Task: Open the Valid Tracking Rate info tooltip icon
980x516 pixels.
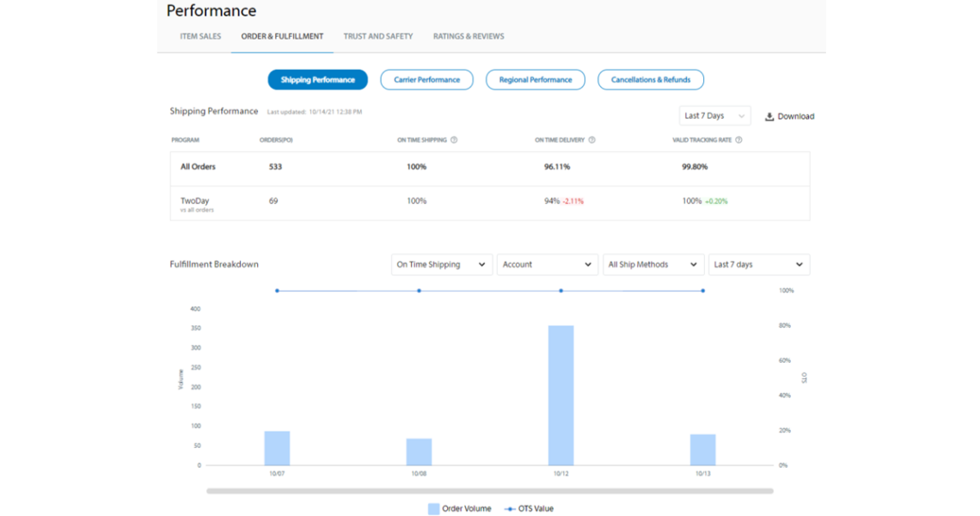Action: (740, 139)
